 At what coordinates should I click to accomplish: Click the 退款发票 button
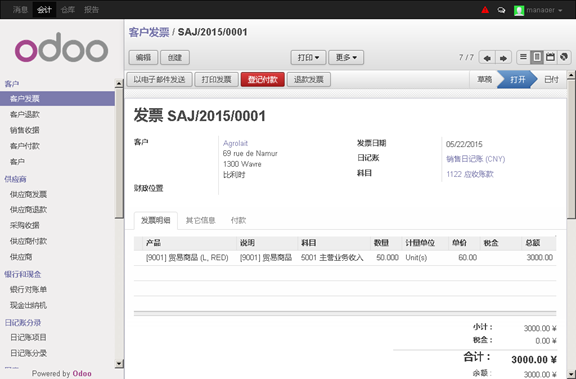(309, 80)
